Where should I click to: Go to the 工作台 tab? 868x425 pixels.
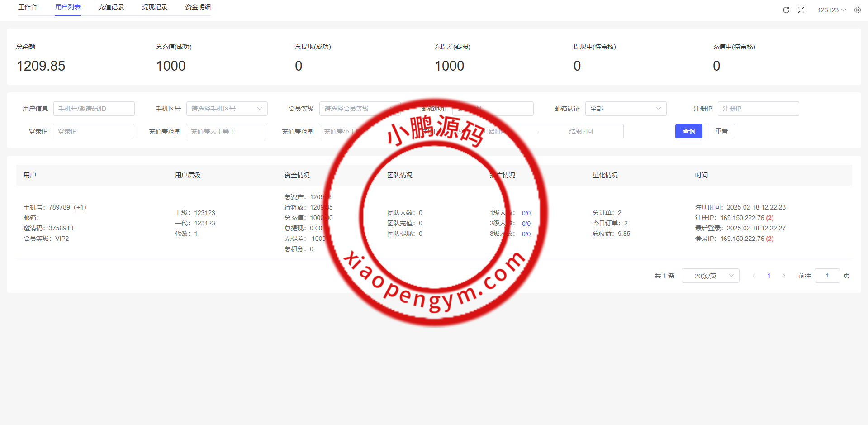28,7
